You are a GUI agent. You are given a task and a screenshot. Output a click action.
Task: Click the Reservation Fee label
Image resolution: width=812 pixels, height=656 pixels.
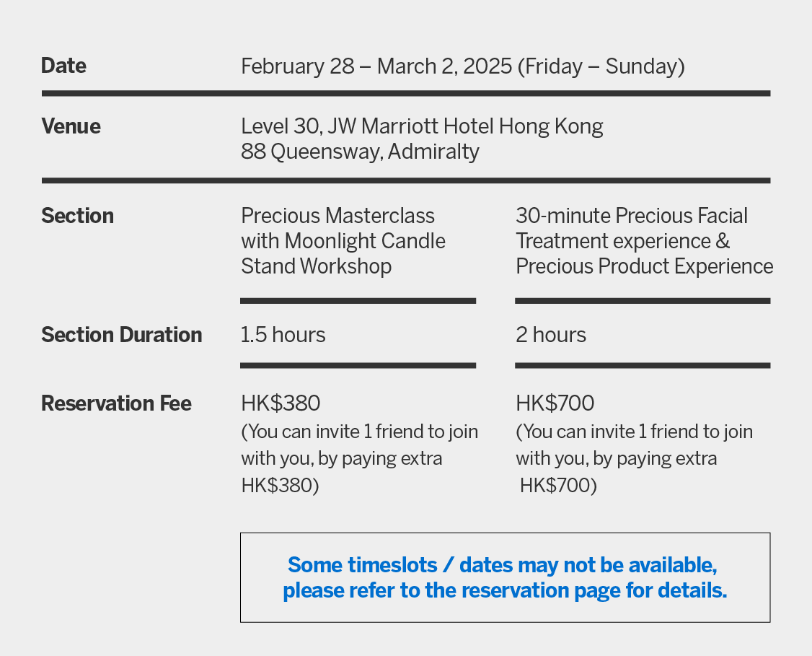coord(116,403)
